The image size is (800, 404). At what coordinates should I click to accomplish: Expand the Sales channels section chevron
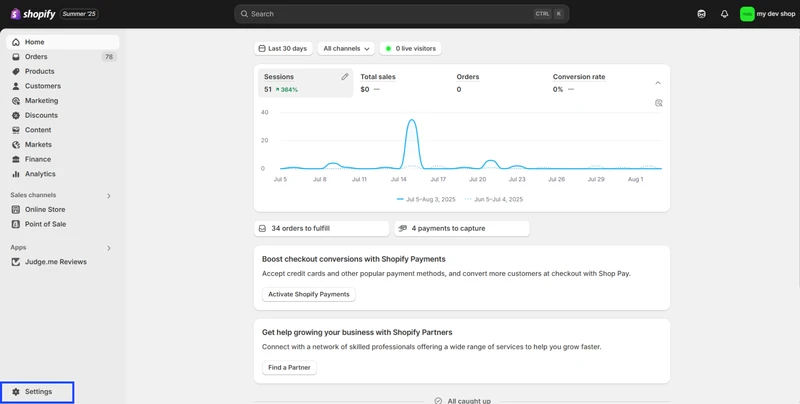point(109,196)
